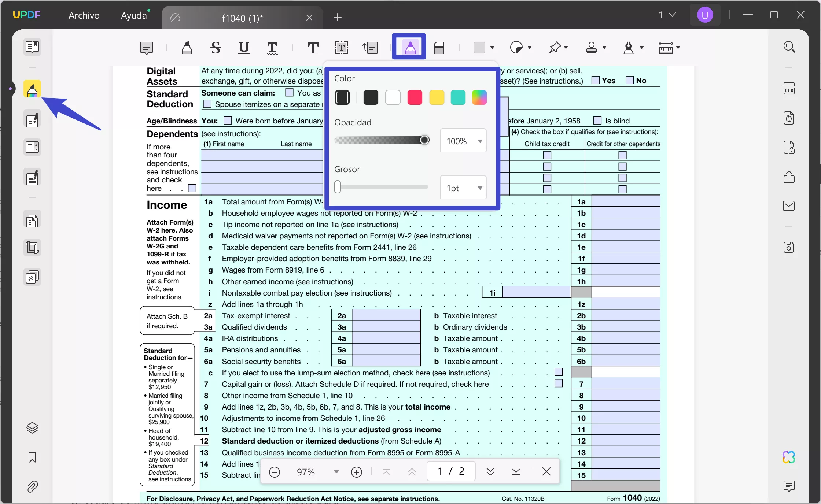Open the Protect with password tool
Viewport: 821px width, 504px height.
789,148
